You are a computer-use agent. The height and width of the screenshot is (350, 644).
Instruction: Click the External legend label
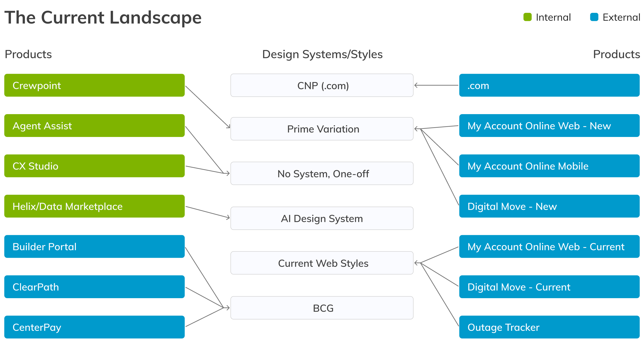click(x=621, y=18)
